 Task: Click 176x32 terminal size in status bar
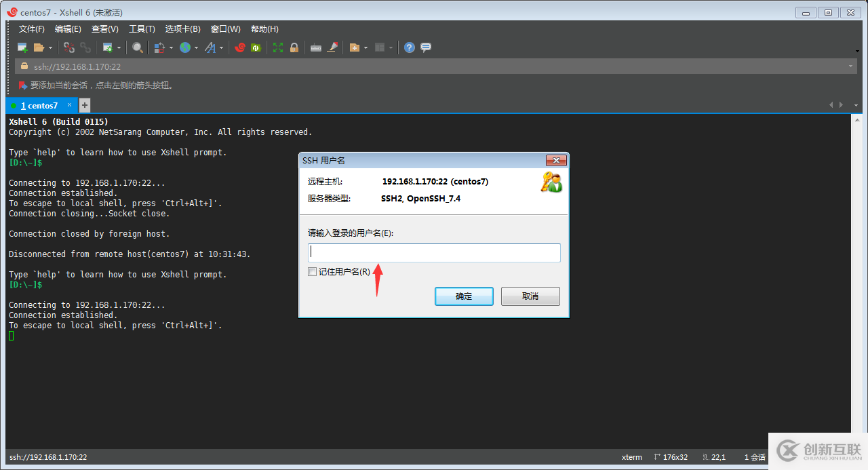click(676, 457)
